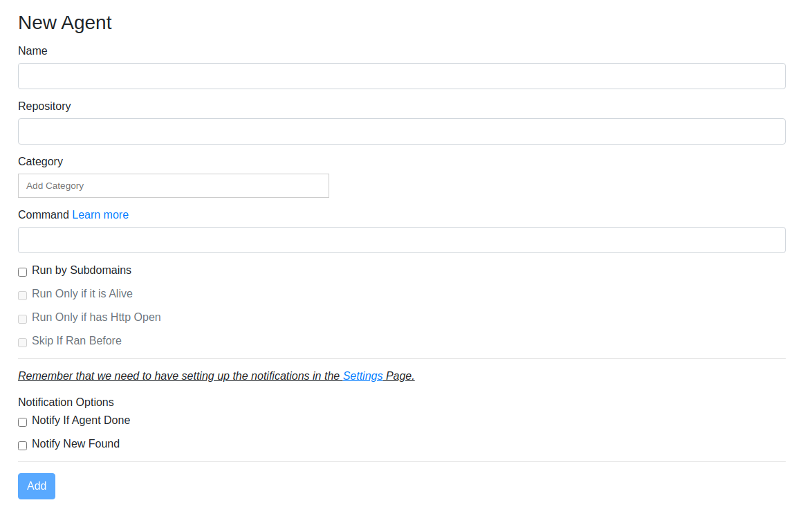Enable the Notify If Agent Done checkbox

23,422
